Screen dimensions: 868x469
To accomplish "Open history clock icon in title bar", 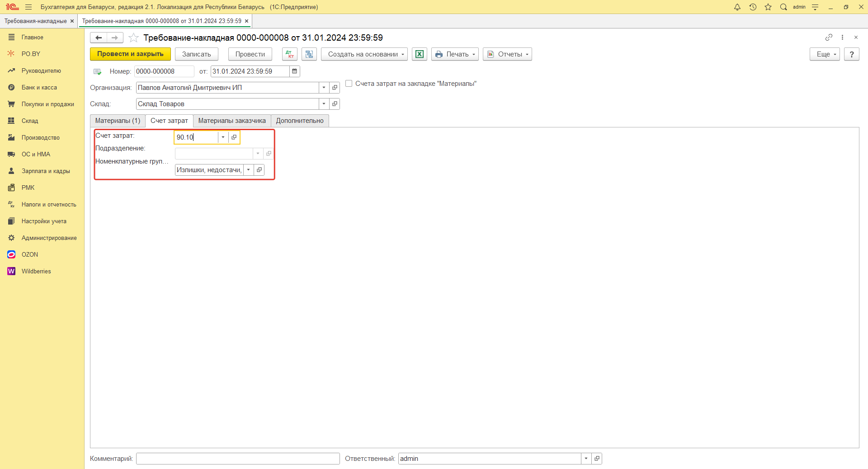I will coord(753,7).
